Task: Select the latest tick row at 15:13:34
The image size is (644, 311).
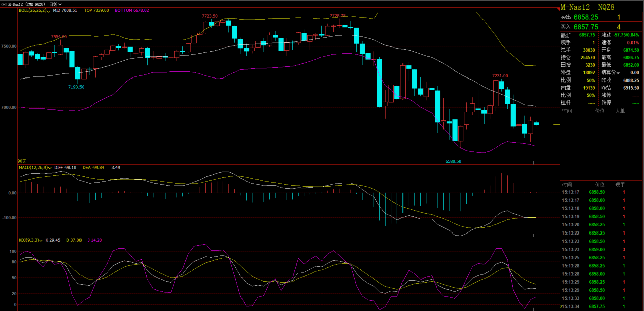Action: point(599,306)
